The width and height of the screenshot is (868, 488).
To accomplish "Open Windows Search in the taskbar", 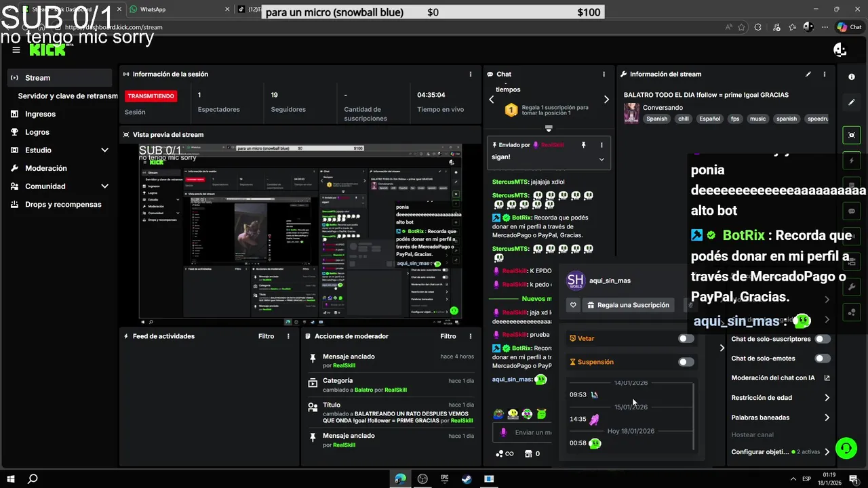I will click(32, 479).
